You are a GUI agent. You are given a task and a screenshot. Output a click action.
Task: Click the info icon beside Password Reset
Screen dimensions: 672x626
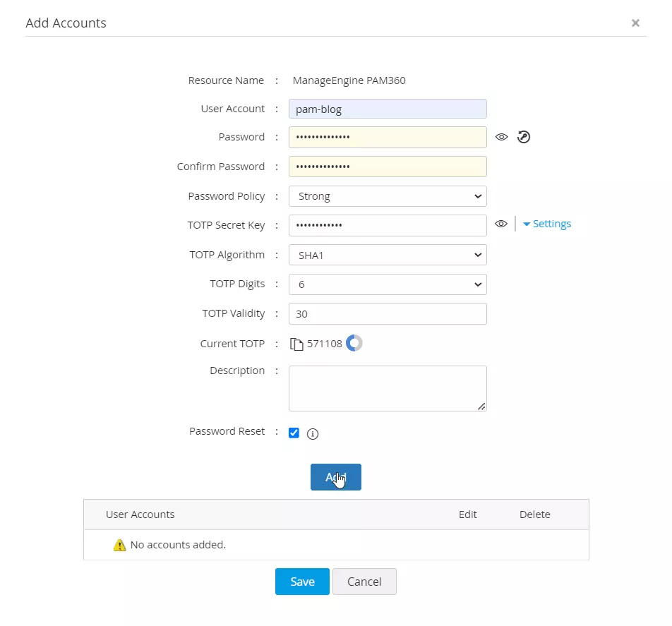[313, 433]
